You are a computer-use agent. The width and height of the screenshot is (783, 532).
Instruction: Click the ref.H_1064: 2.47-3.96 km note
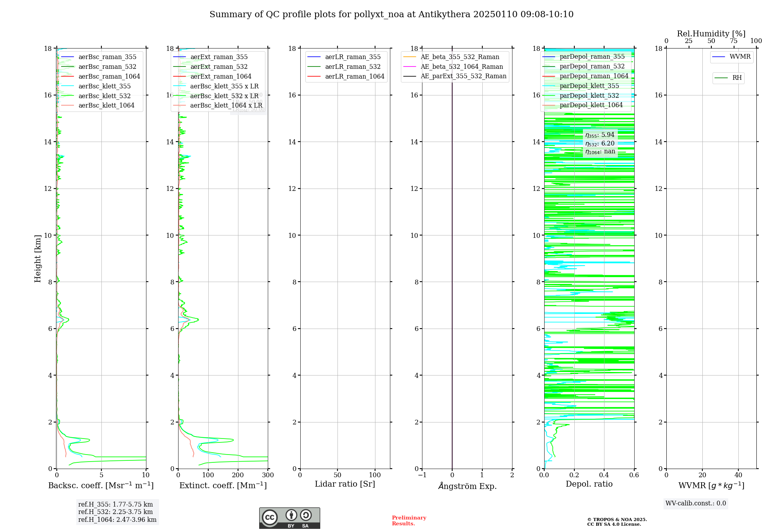pos(117,520)
